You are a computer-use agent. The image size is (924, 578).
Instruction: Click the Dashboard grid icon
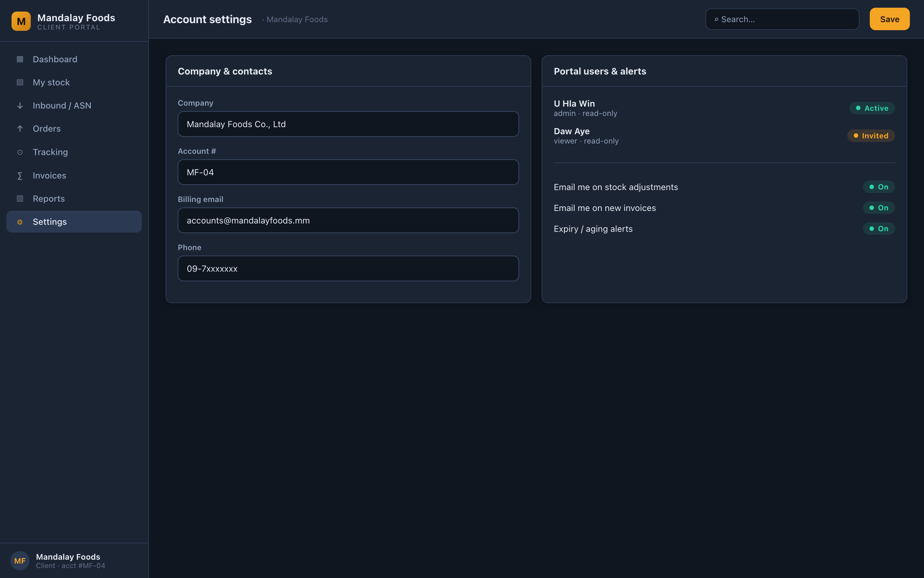(x=20, y=59)
